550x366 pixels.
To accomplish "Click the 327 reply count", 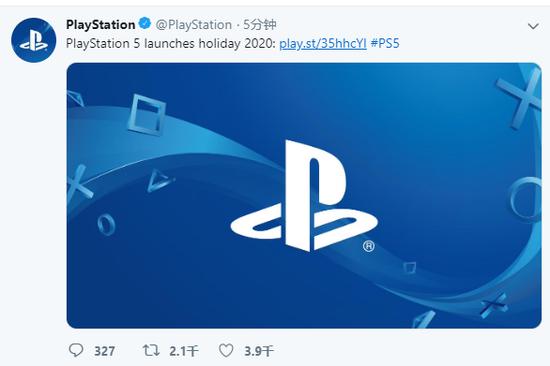I will tap(105, 351).
